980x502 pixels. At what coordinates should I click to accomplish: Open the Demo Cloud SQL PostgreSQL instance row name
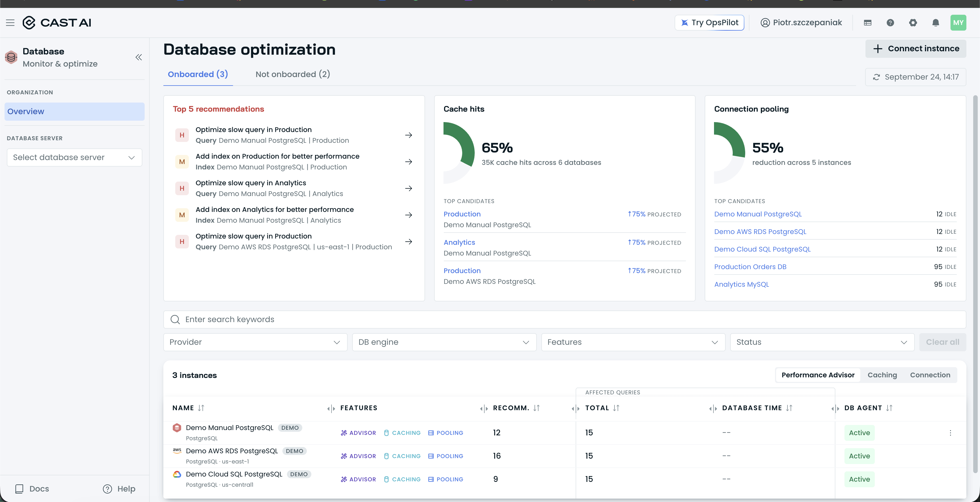[x=234, y=474]
